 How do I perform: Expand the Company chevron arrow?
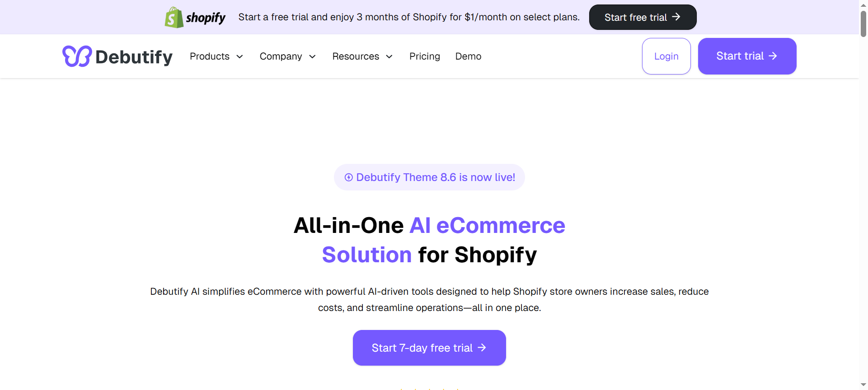312,57
